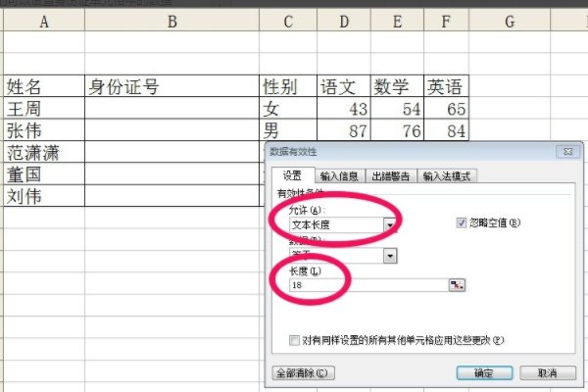Viewport: 588px width, 392px height.
Task: Select the cell containing 董国
Action: (x=44, y=174)
